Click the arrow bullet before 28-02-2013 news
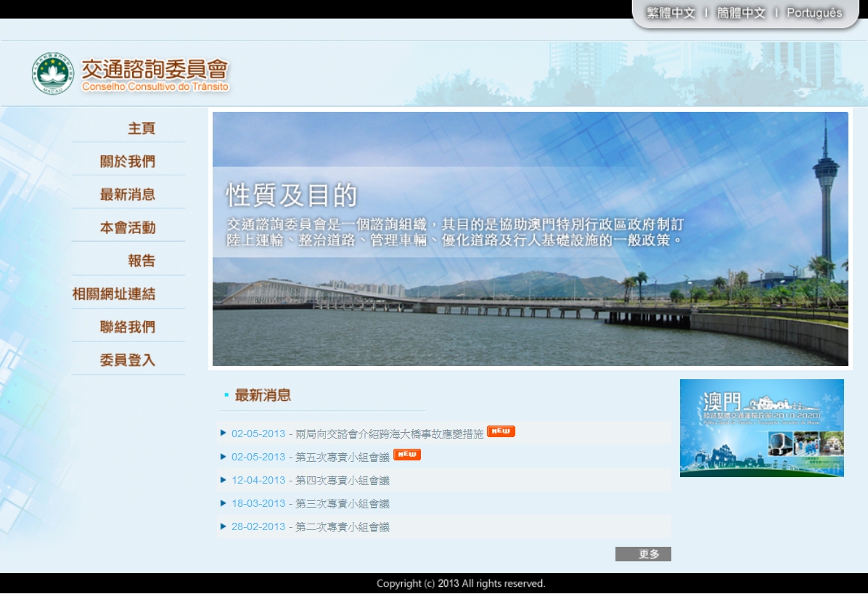The image size is (868, 594). point(224,526)
